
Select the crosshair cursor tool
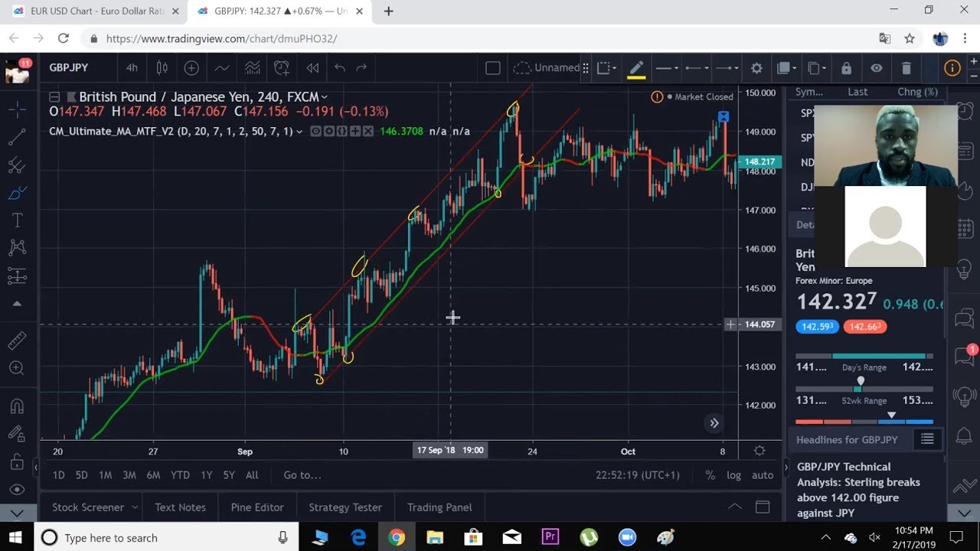click(x=17, y=109)
